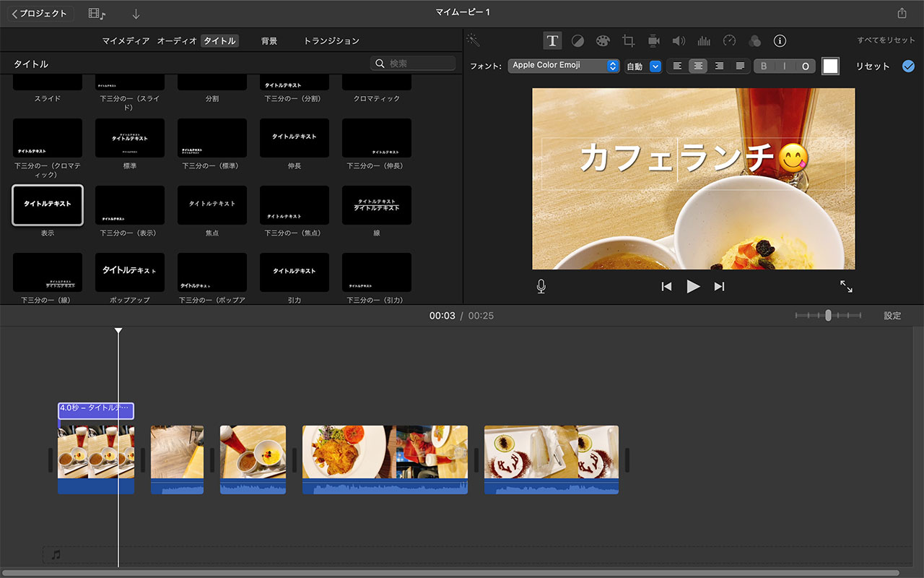Click the リセット button
924x578 pixels.
coord(873,66)
